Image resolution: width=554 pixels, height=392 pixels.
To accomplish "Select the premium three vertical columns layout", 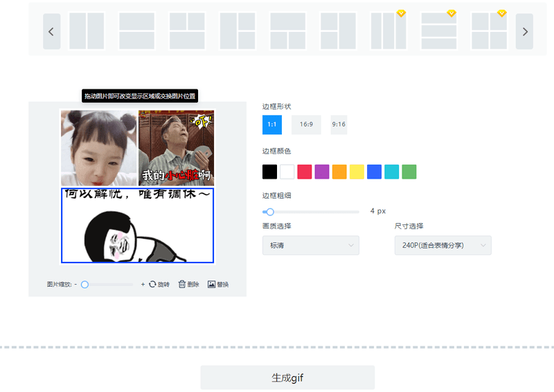I will click(x=388, y=31).
